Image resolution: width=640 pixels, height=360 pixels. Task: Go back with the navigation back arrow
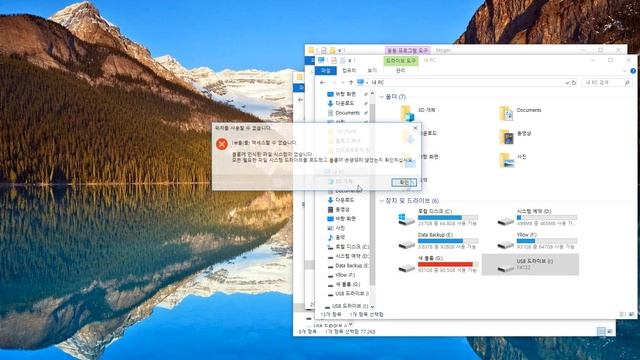[x=322, y=82]
